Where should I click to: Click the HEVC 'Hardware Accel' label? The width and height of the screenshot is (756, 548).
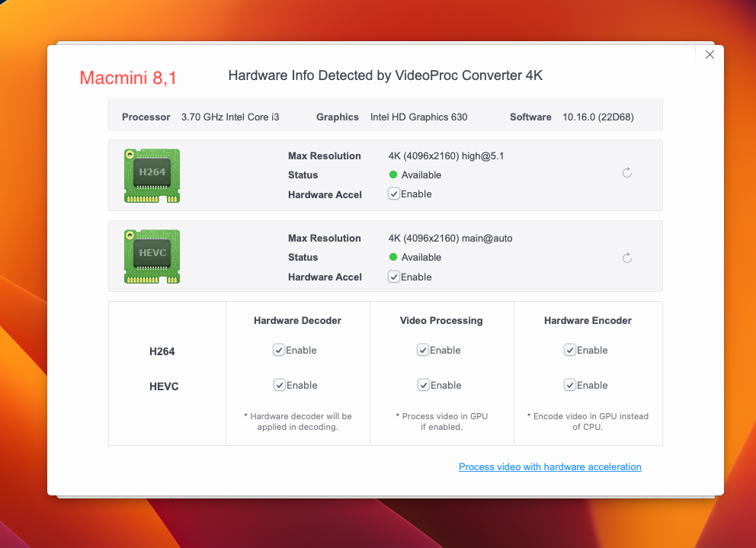click(325, 277)
